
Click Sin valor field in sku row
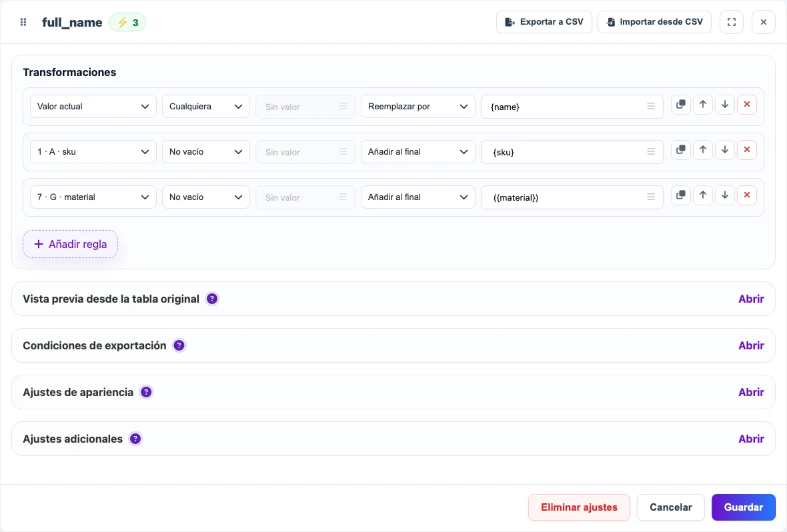305,151
